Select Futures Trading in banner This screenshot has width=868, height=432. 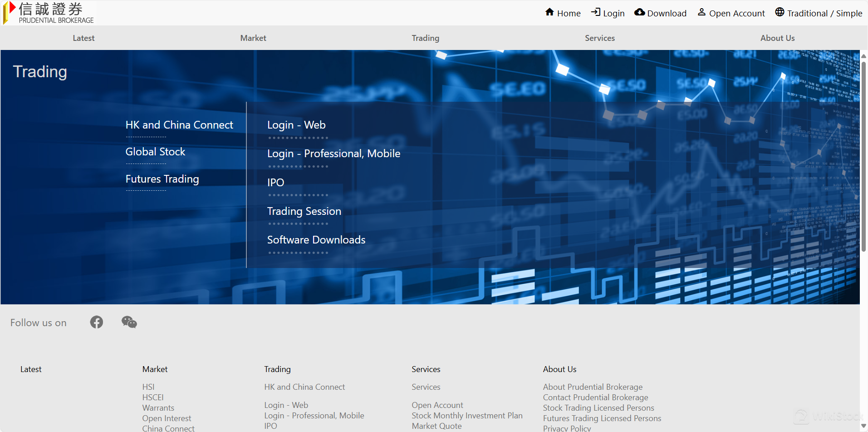click(x=162, y=179)
